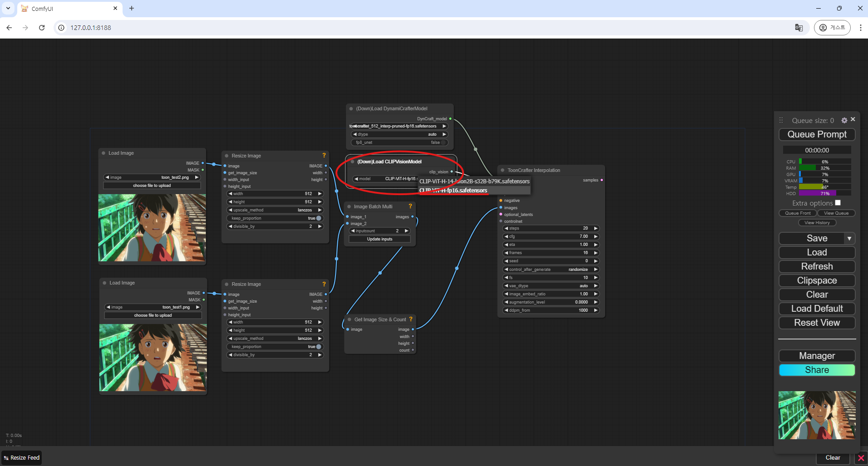
Task: Click the count output socket
Action: pyautogui.click(x=413, y=350)
